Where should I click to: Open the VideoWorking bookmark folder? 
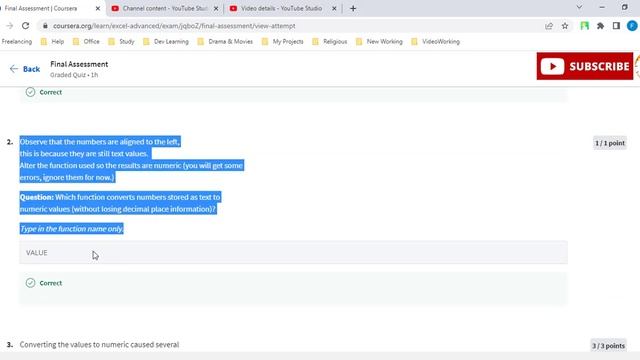point(436,42)
